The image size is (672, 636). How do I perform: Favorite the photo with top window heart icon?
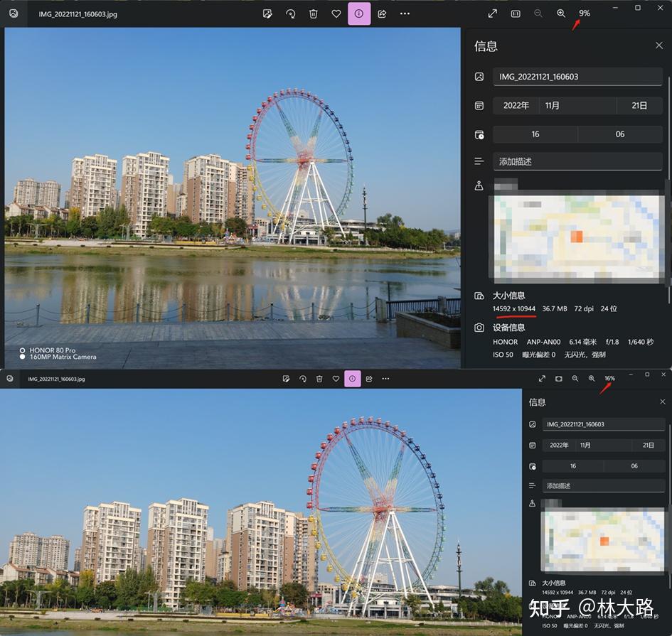click(x=336, y=14)
